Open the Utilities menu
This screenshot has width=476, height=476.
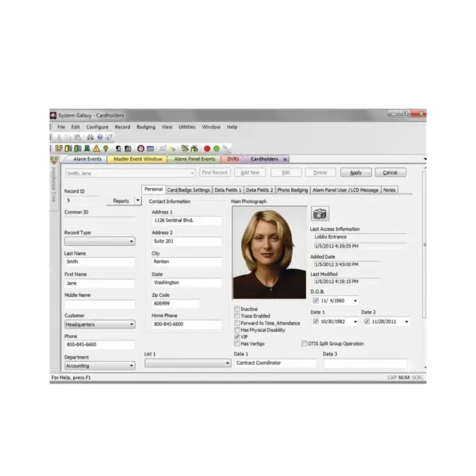(x=187, y=127)
